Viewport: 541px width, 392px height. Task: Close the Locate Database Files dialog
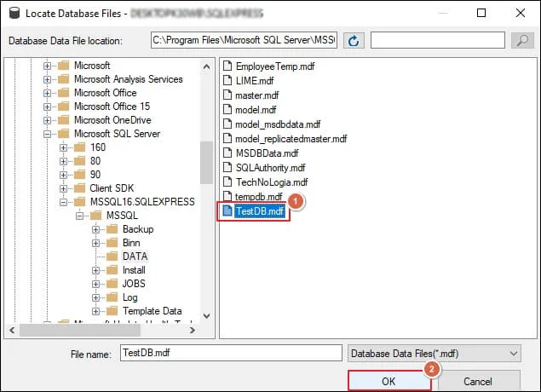click(x=521, y=13)
